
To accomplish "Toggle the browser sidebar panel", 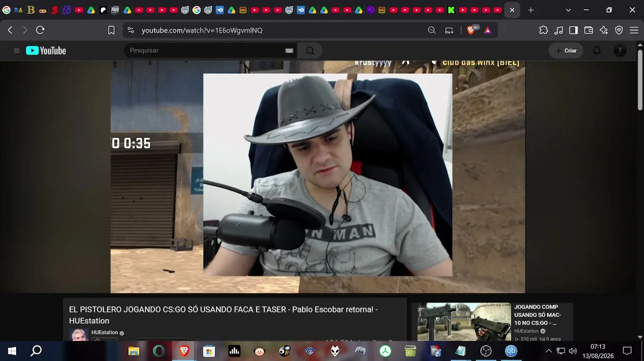I will pyautogui.click(x=573, y=30).
